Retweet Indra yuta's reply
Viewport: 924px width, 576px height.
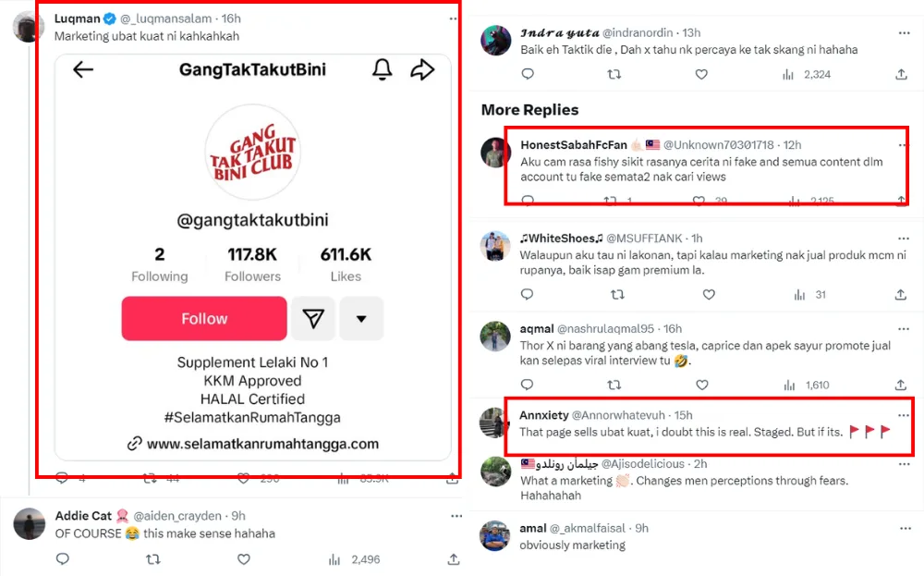click(614, 75)
